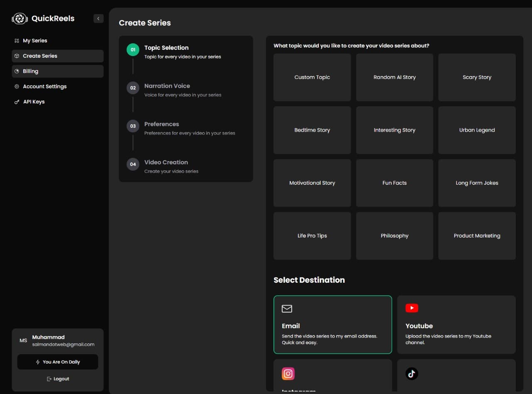This screenshot has width=532, height=394.
Task: Choose the Motivational Story topic
Action: pyautogui.click(x=312, y=183)
